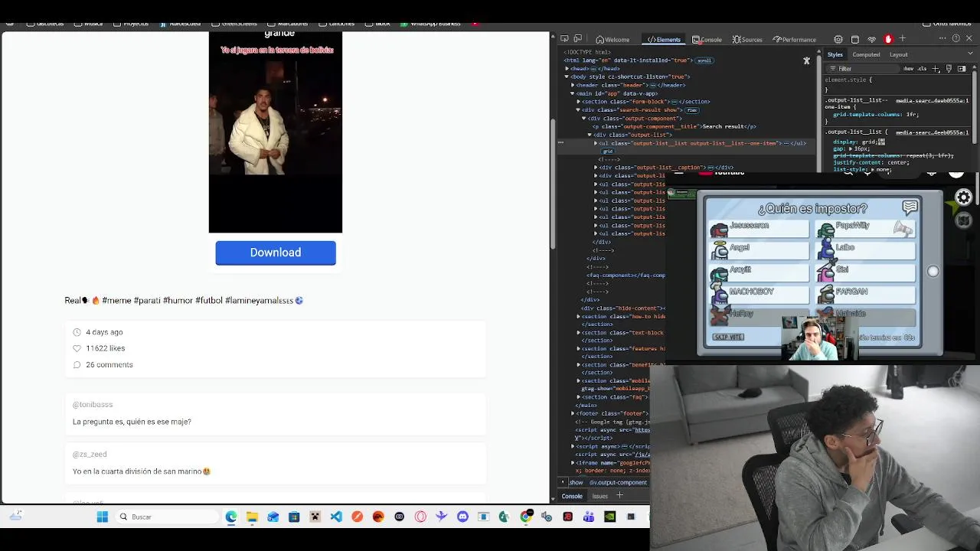This screenshot has height=551, width=980.
Task: Click the #lamineyamaless hashtag
Action: [259, 301]
